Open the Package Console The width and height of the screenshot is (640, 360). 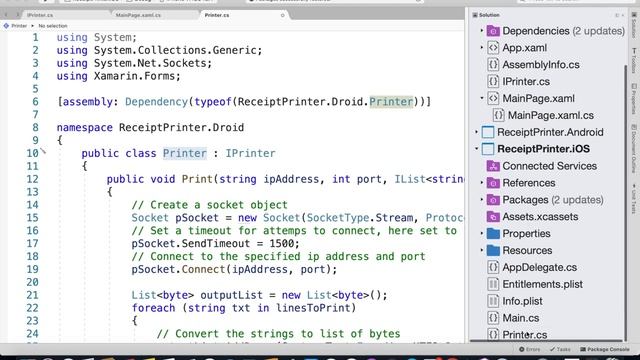pyautogui.click(x=604, y=349)
